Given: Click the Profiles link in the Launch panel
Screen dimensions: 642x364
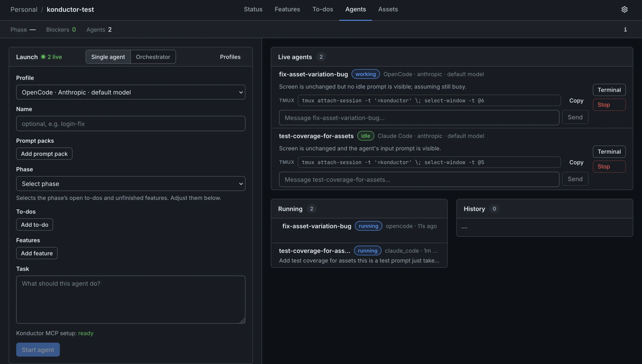Looking at the screenshot, I should tap(230, 57).
